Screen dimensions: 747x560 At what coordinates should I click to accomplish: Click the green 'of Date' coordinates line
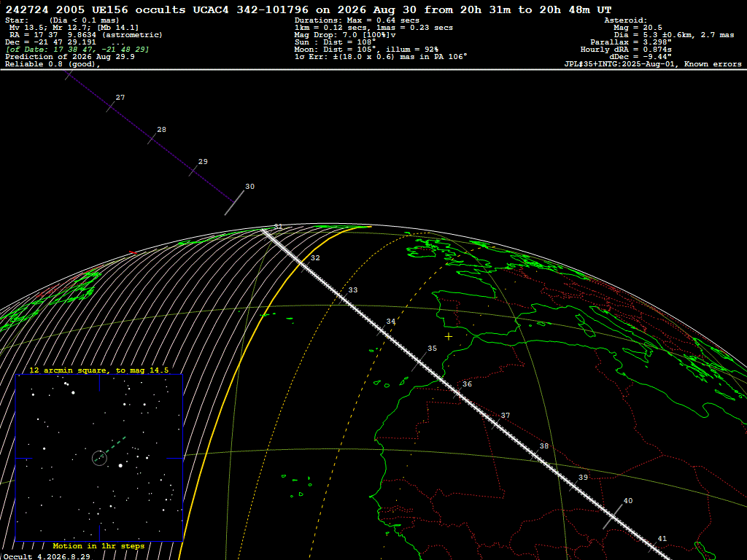77,50
